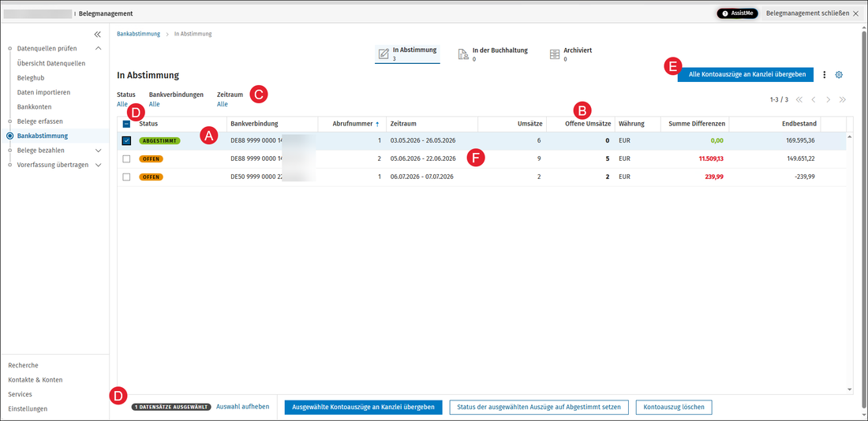This screenshot has width=868, height=421.
Task: Check the row with period 06.07.2026 - 07.07.2026
Action: click(126, 177)
